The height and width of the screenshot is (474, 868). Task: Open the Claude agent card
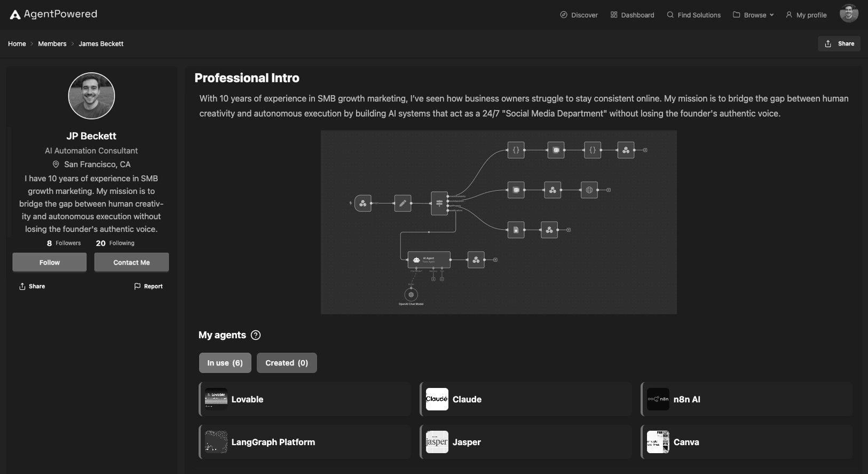click(x=526, y=399)
